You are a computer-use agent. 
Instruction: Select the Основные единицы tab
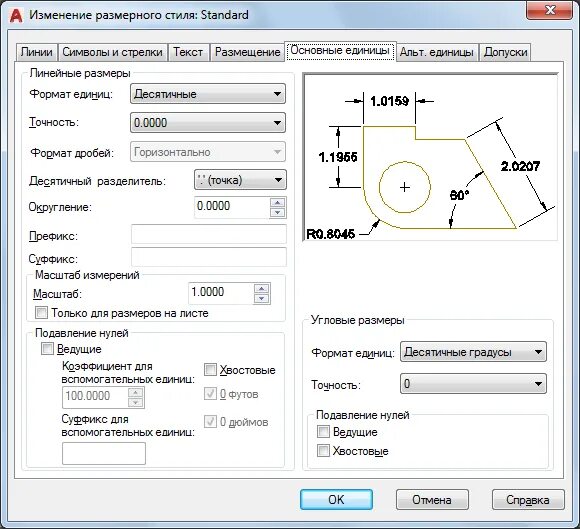340,50
